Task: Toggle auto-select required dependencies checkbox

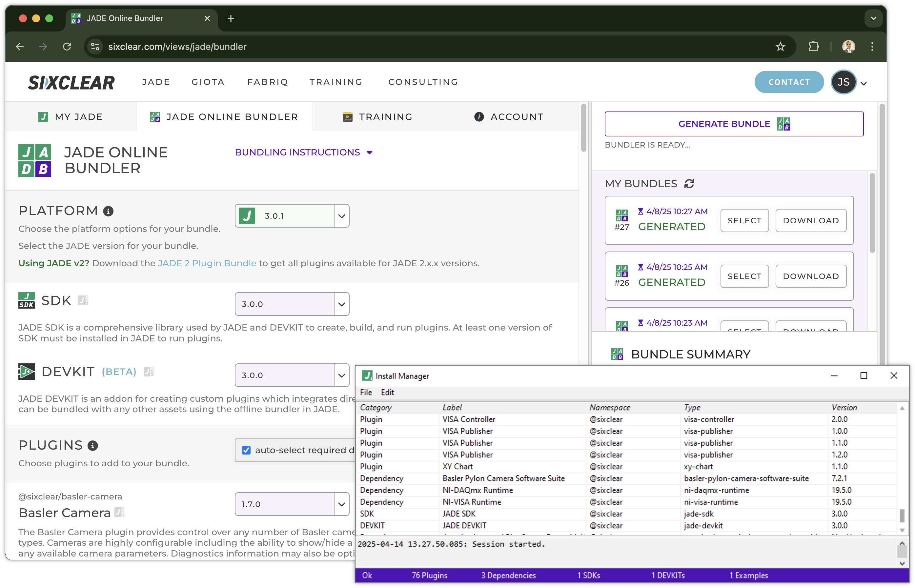Action: tap(246, 450)
